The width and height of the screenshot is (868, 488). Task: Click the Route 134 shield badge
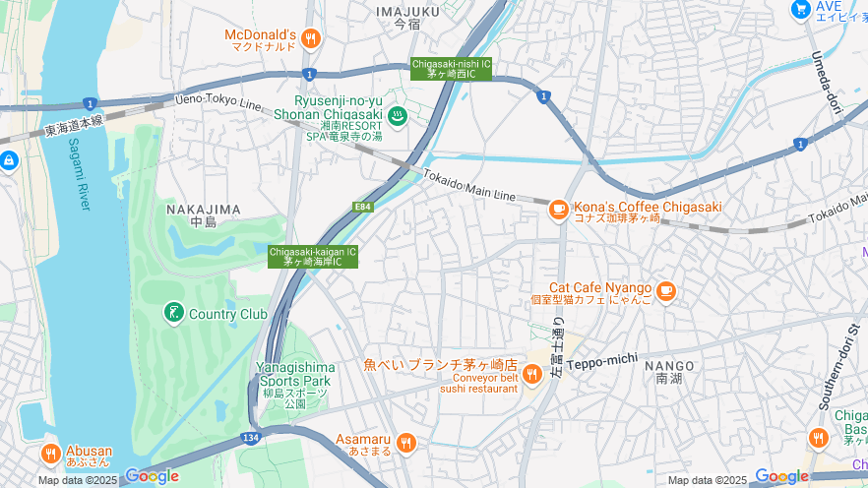(251, 438)
